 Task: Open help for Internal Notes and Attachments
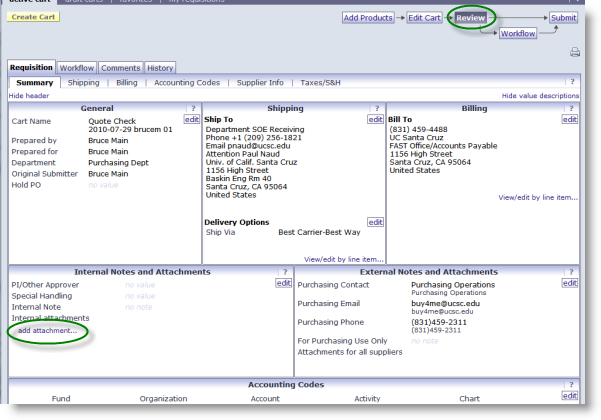tap(283, 271)
